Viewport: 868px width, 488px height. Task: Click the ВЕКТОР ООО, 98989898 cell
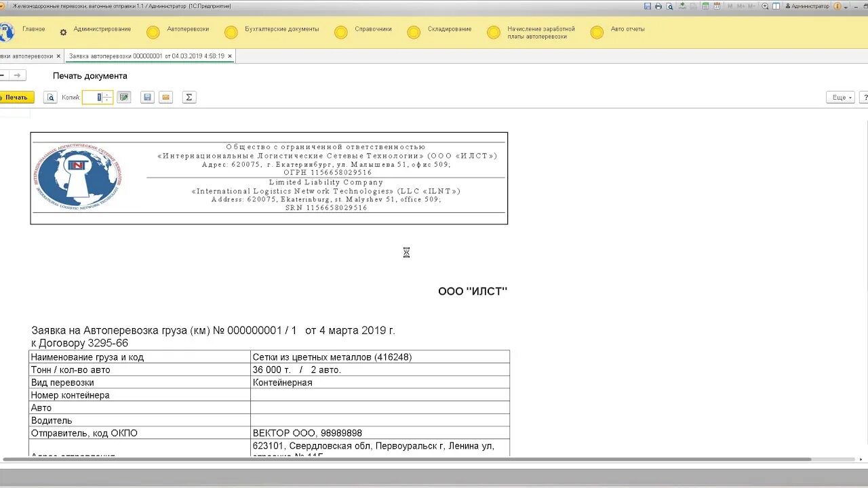[x=380, y=433]
